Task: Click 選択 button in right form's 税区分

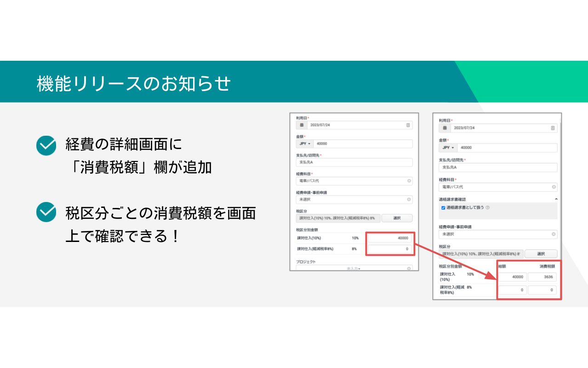Action: [x=541, y=253]
